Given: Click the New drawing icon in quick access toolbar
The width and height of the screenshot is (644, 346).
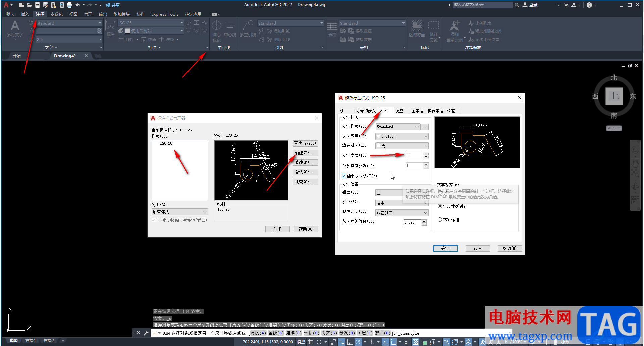Looking at the screenshot, I should point(21,5).
